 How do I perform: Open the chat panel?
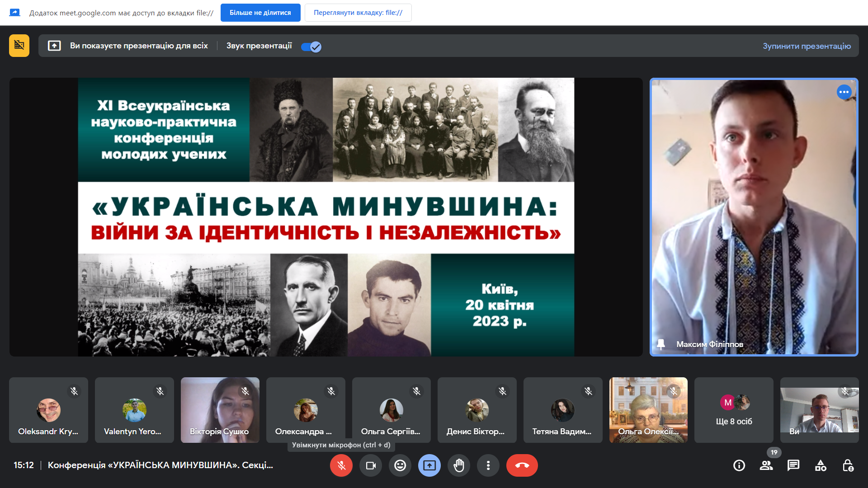[793, 465]
